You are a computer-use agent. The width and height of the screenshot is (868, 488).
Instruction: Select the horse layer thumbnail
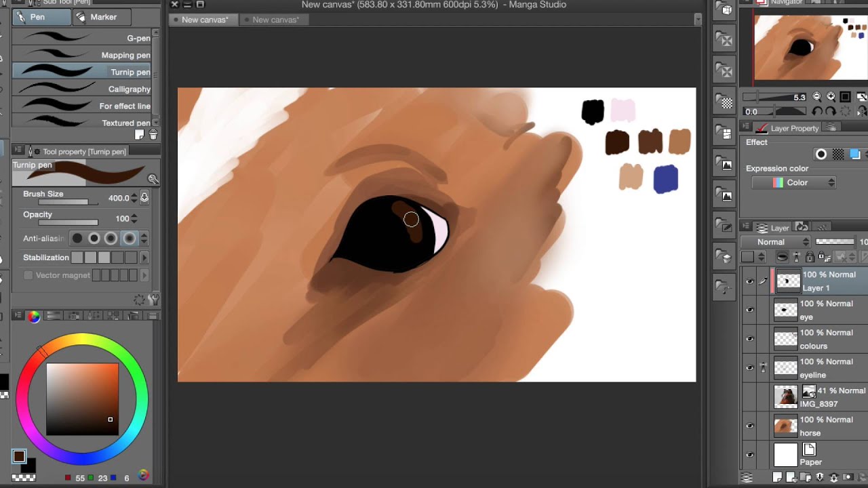(786, 426)
